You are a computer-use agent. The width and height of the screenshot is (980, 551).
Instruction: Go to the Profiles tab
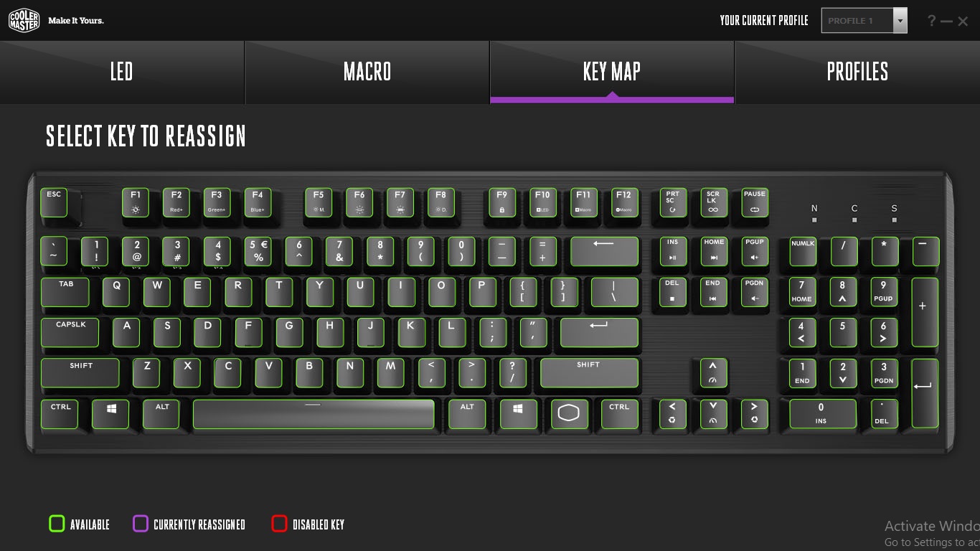(857, 72)
